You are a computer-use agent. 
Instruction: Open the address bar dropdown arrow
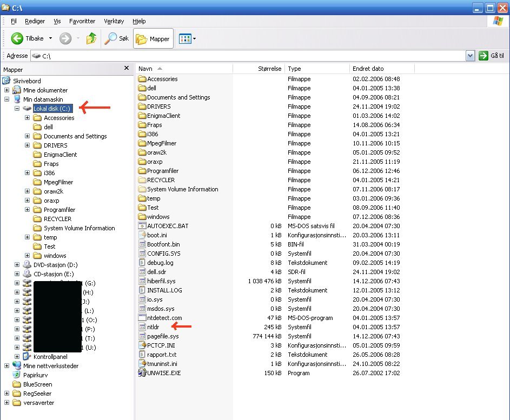(471, 56)
